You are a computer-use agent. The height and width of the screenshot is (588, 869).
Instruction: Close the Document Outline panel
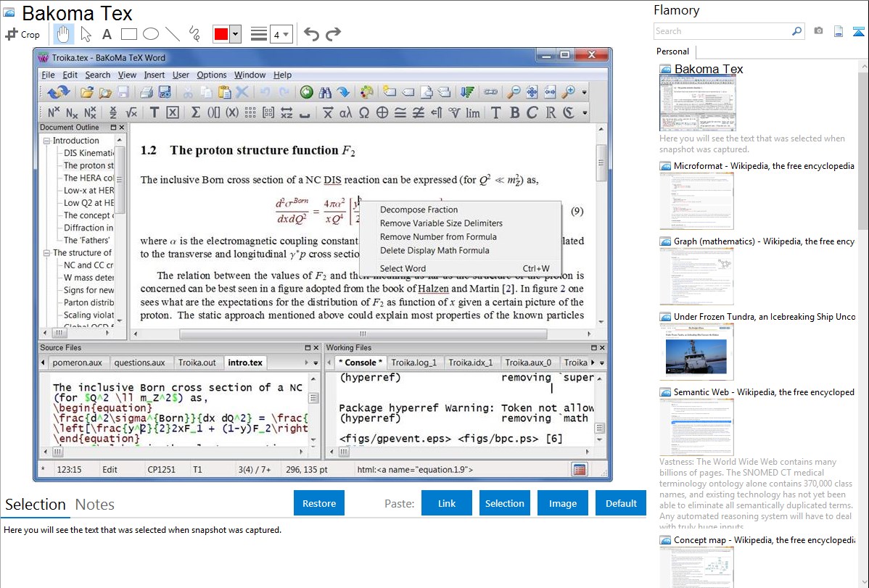pyautogui.click(x=122, y=128)
